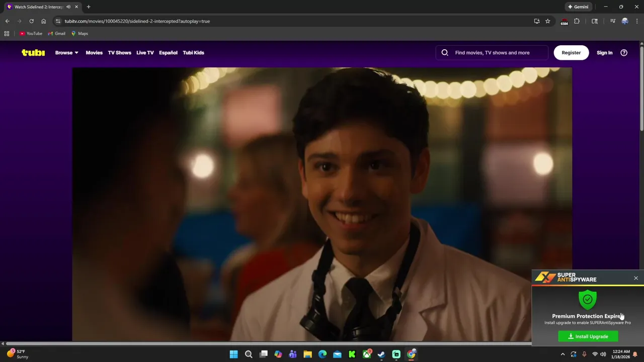Open the Mail app on the taskbar

(x=337, y=354)
